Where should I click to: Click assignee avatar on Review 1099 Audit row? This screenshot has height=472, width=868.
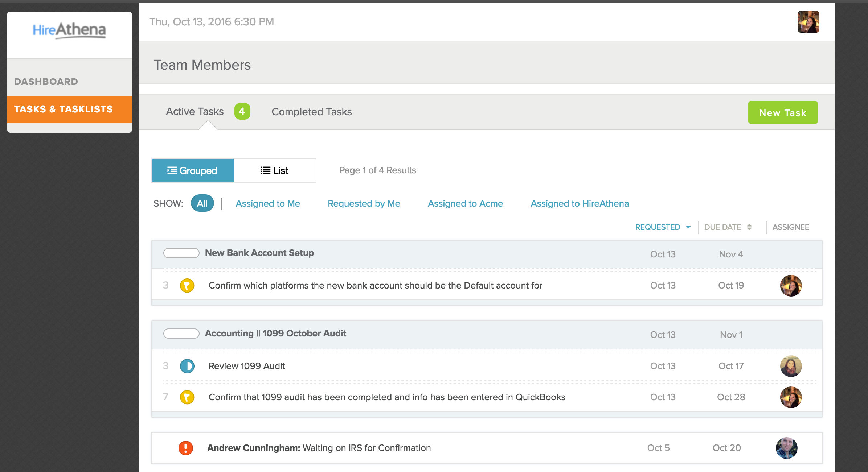[x=791, y=366]
